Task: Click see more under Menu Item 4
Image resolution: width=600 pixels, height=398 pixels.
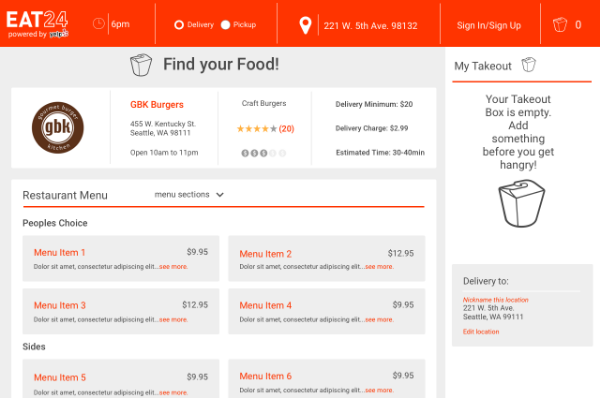Action: [379, 320]
